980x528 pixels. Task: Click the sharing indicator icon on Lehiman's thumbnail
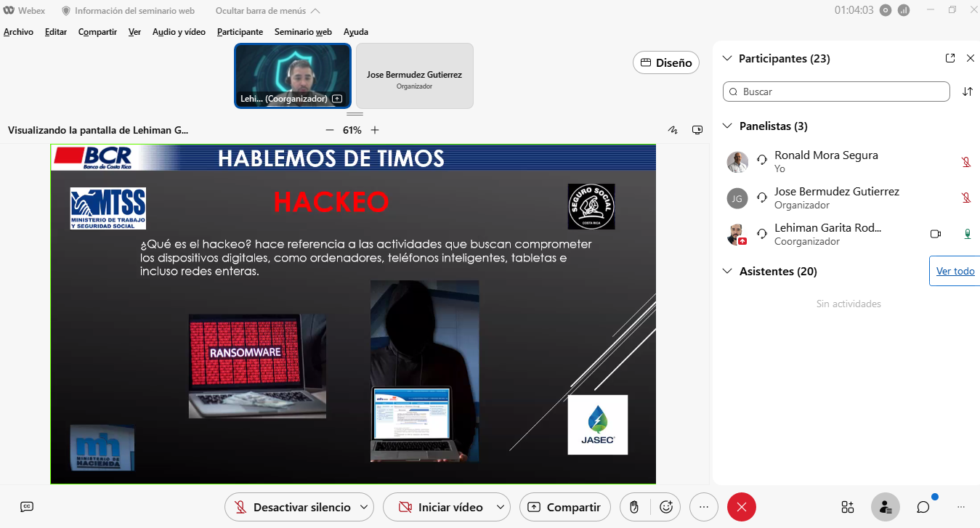tap(337, 98)
